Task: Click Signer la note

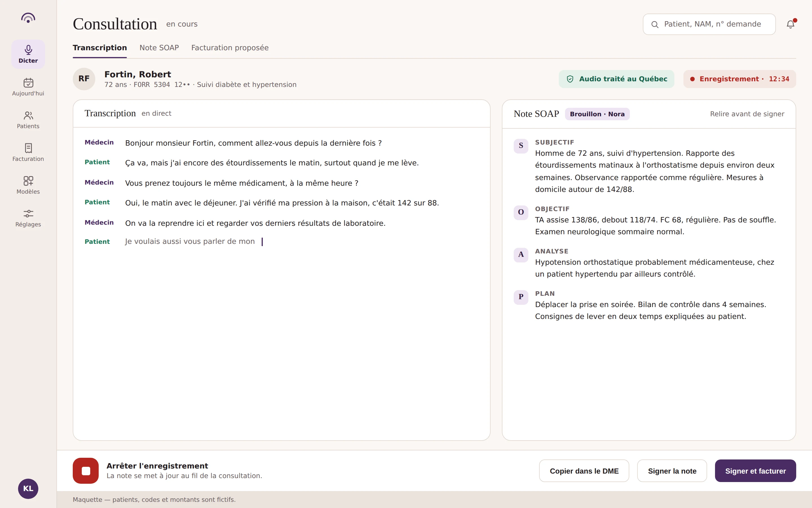Action: tap(672, 471)
